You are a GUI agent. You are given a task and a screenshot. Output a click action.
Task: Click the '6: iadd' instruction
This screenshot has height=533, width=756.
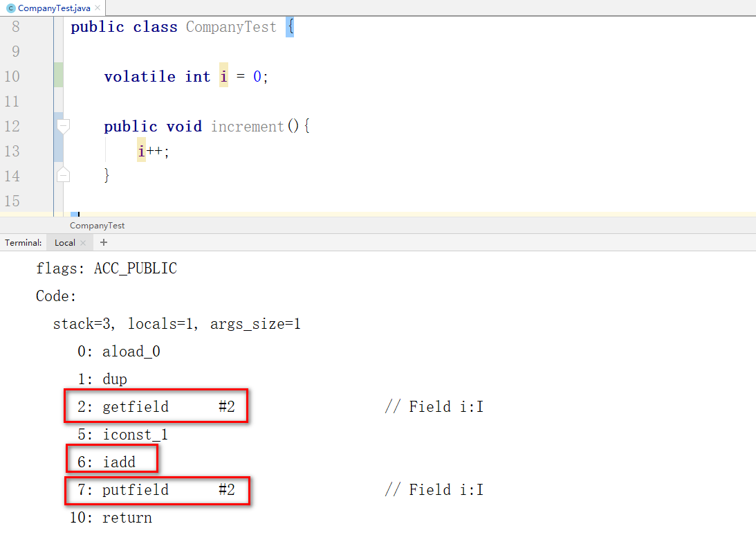pyautogui.click(x=107, y=462)
